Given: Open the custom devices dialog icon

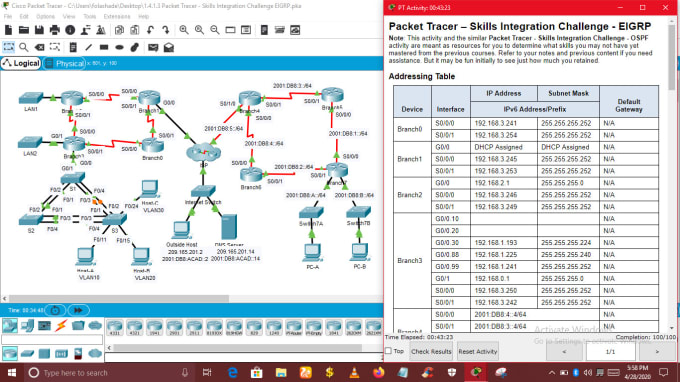Looking at the screenshot, I should [246, 30].
